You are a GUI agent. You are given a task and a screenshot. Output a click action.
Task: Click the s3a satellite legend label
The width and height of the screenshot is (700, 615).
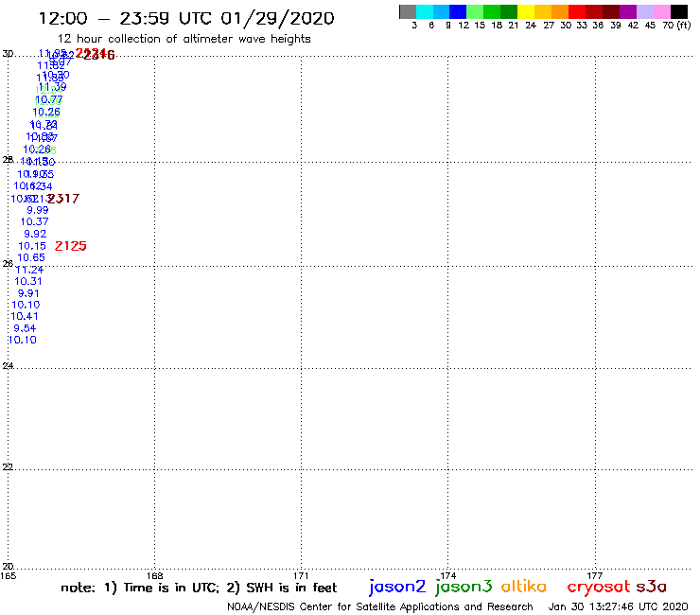click(x=652, y=587)
